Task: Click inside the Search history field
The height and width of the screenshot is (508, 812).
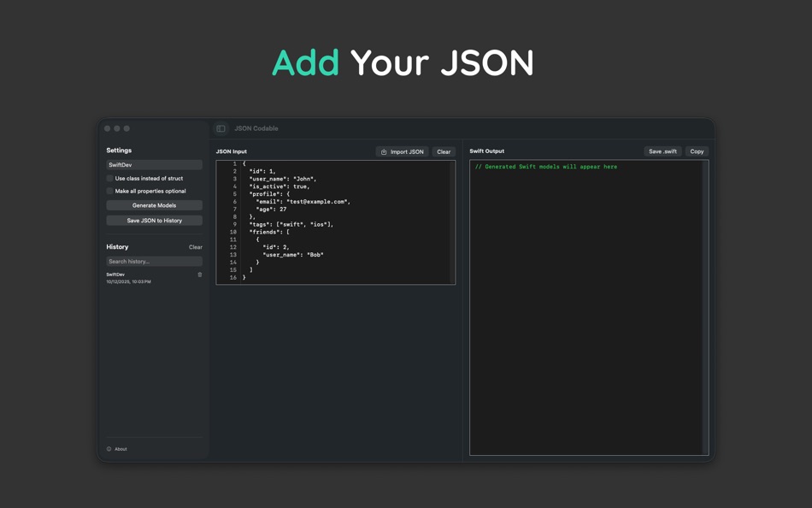Action: 154,261
